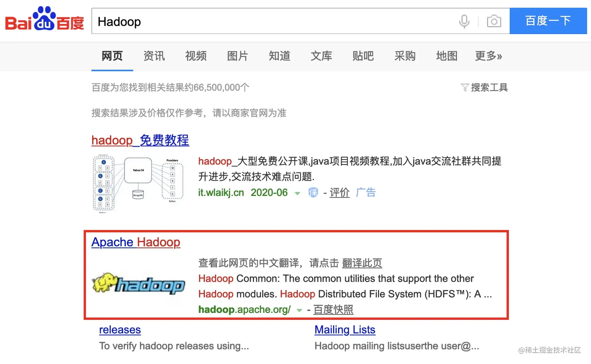Viewport: 591px width, 364px height.
Task: Select the 网页 tab
Action: click(x=112, y=56)
